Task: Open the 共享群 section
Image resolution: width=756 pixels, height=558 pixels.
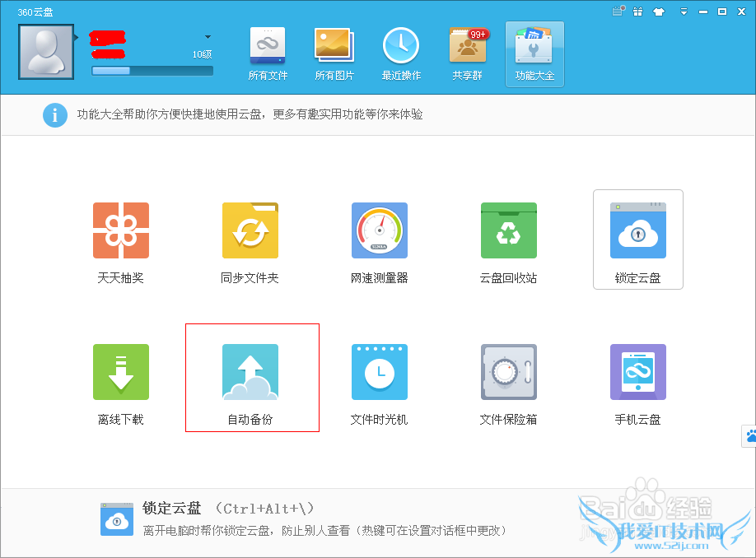Action: pyautogui.click(x=468, y=54)
